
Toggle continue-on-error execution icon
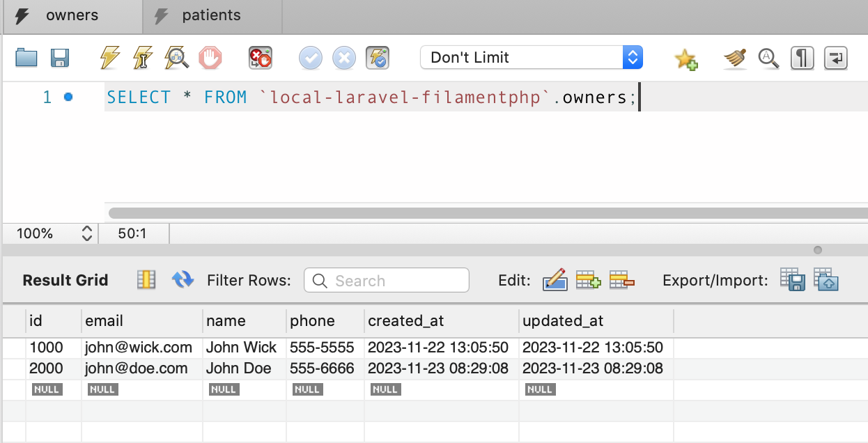point(261,57)
